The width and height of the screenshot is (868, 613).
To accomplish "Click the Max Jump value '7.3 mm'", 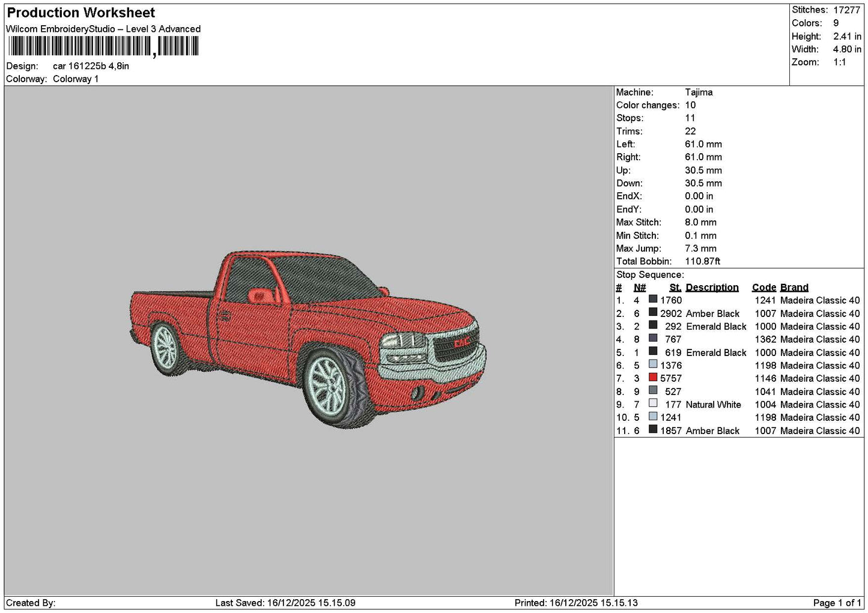I will (700, 249).
